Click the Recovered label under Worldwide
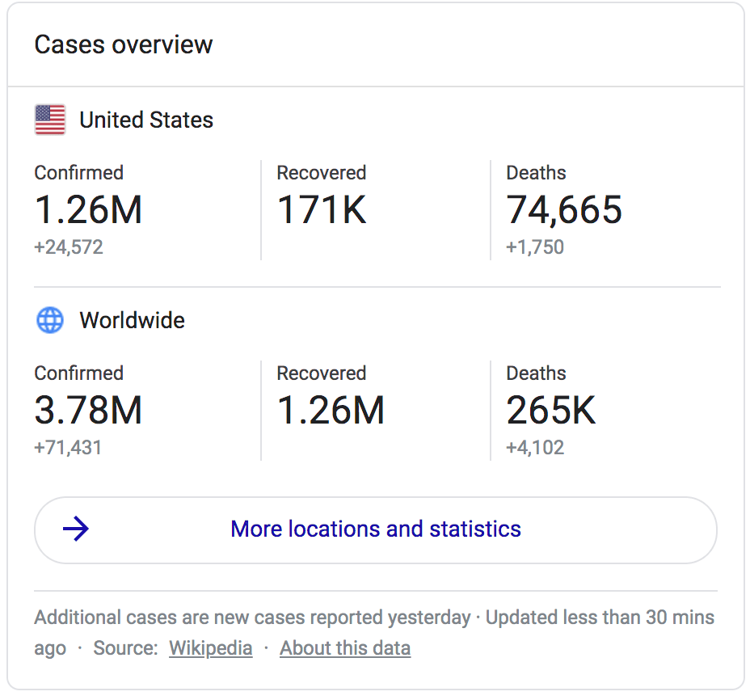Image resolution: width=750 pixels, height=700 pixels. coord(321,373)
